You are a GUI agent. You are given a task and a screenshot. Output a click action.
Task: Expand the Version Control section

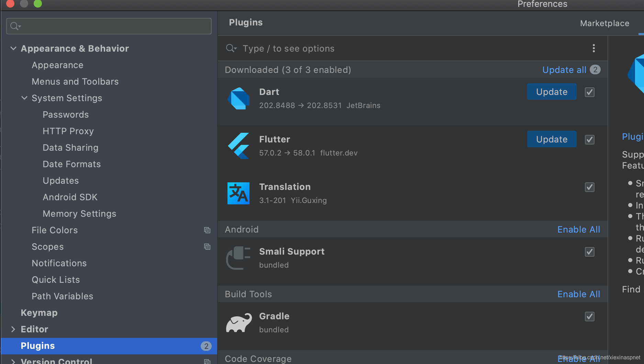point(13,361)
